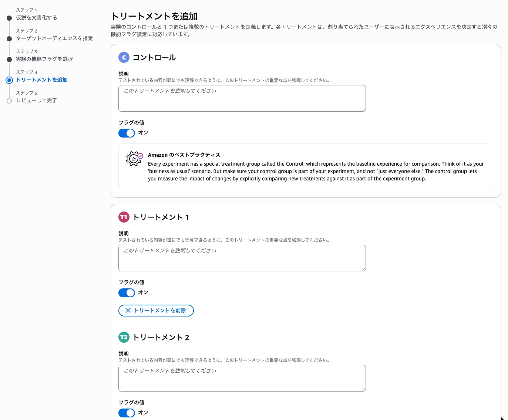
Task: Click フラグの値 label under Control
Action: [131, 123]
